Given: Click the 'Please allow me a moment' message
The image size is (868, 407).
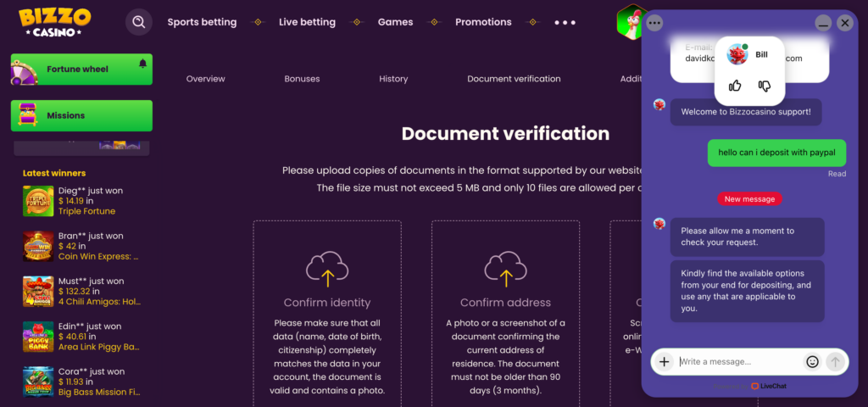Looking at the screenshot, I should click(748, 237).
